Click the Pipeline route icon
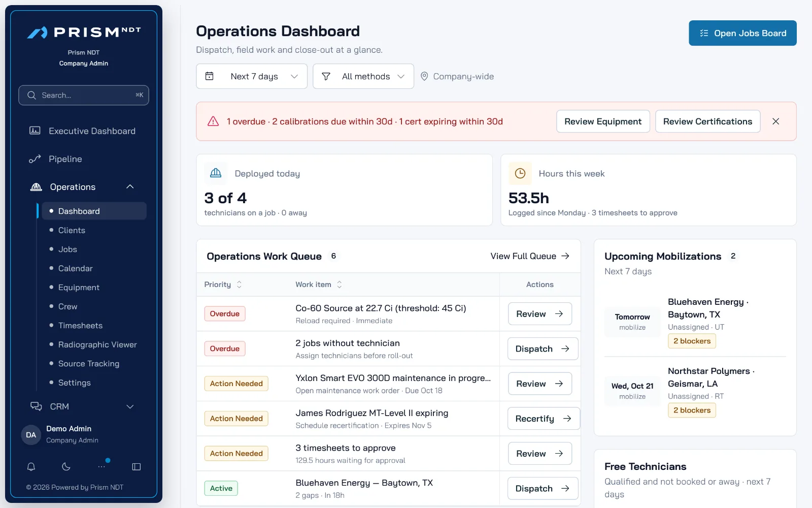Image resolution: width=812 pixels, height=508 pixels. [x=35, y=159]
